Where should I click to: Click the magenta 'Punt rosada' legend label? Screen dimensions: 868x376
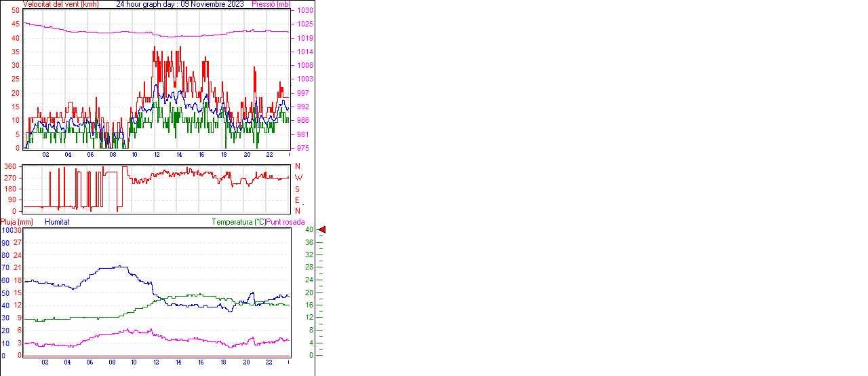(x=285, y=222)
